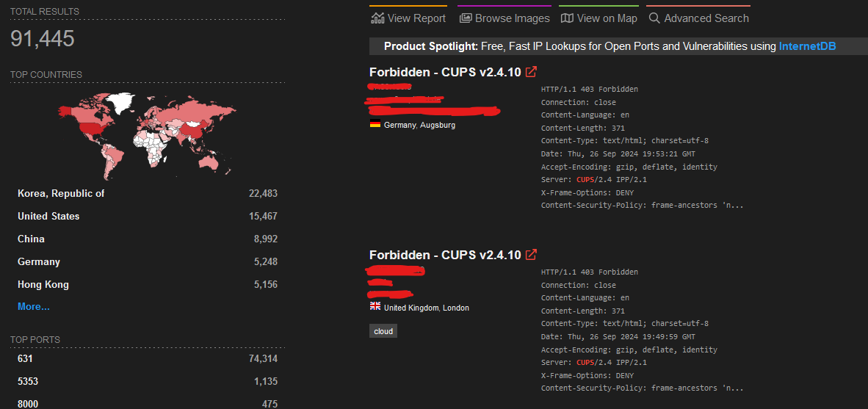Image resolution: width=868 pixels, height=409 pixels.
Task: Filter by United States country
Action: point(48,217)
